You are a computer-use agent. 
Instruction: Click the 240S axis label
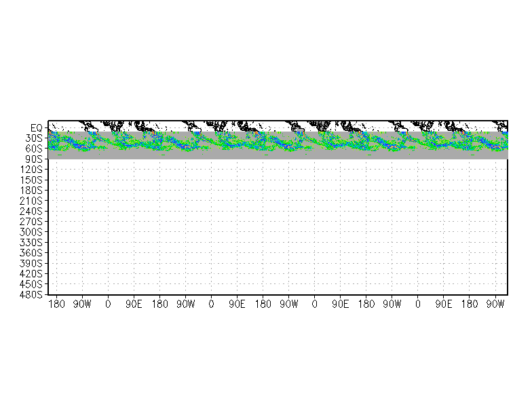pyautogui.click(x=31, y=212)
